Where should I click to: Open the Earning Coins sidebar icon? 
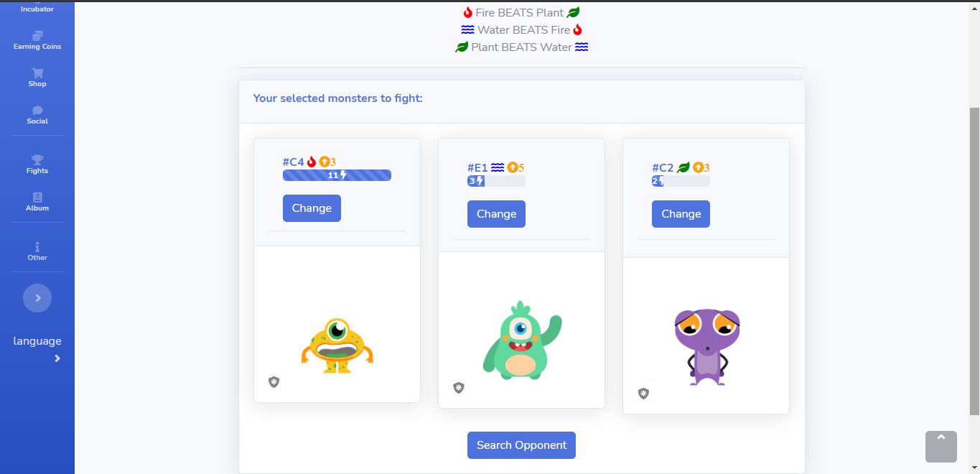[x=37, y=36]
